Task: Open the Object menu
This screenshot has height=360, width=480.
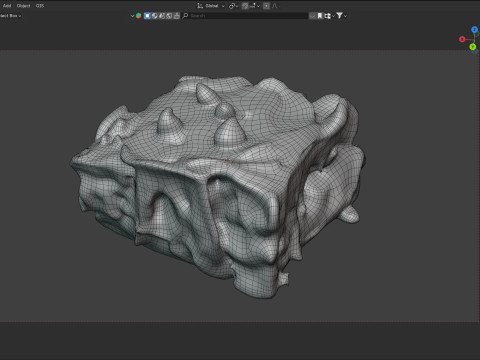Action: point(23,6)
